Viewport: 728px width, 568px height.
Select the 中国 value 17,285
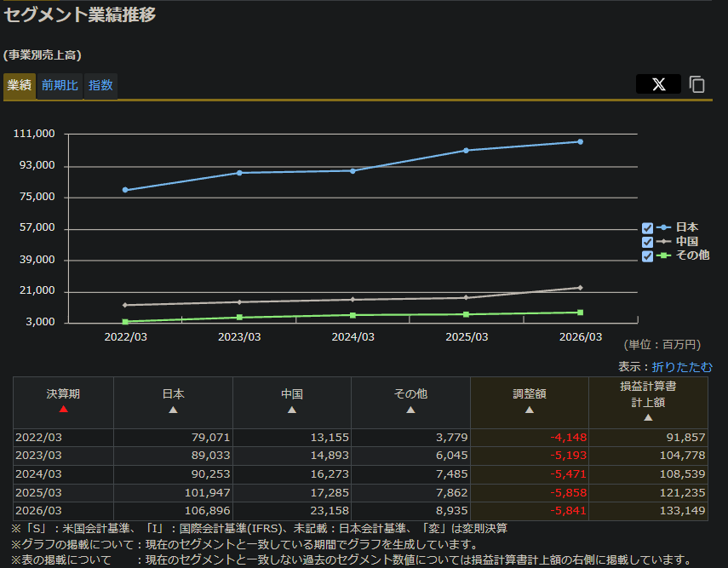tap(330, 493)
